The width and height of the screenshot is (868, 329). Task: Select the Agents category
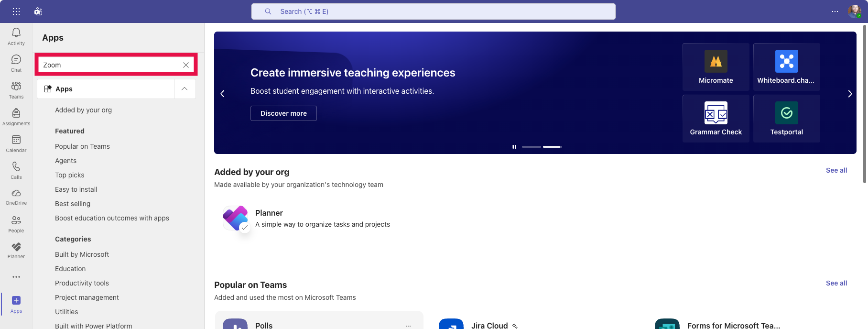pyautogui.click(x=65, y=161)
